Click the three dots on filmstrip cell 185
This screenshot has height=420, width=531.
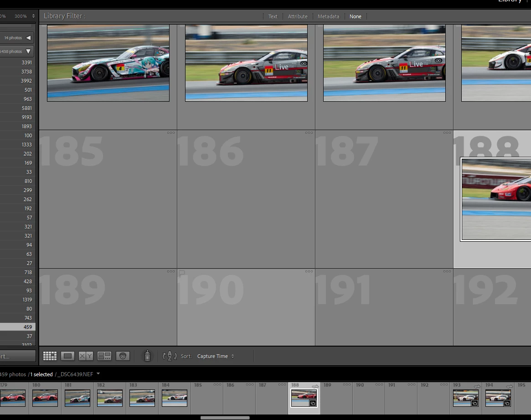tap(217, 384)
